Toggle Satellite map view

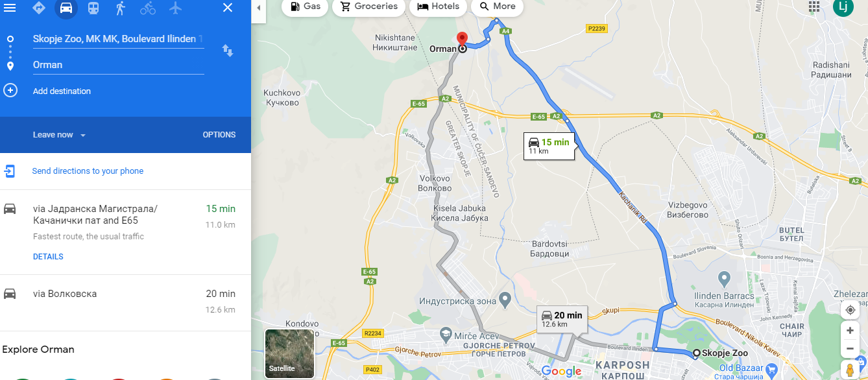point(289,354)
